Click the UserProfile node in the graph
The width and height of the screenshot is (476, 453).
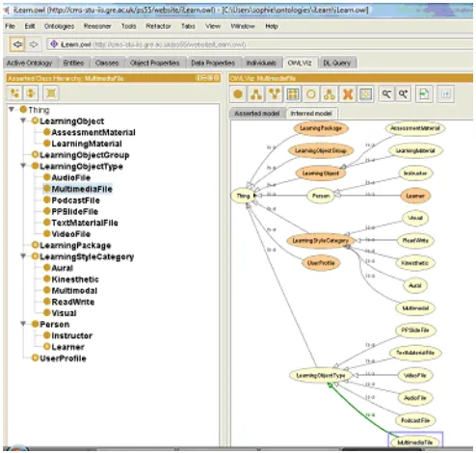pos(321,263)
